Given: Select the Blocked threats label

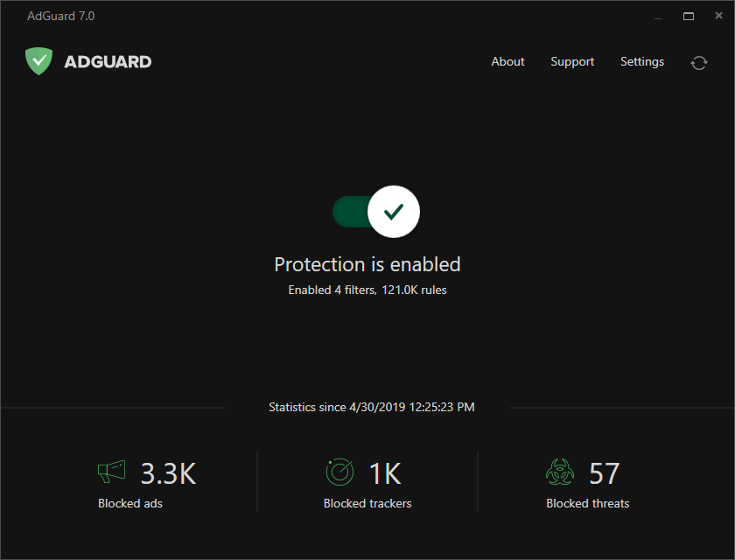Looking at the screenshot, I should (587, 503).
